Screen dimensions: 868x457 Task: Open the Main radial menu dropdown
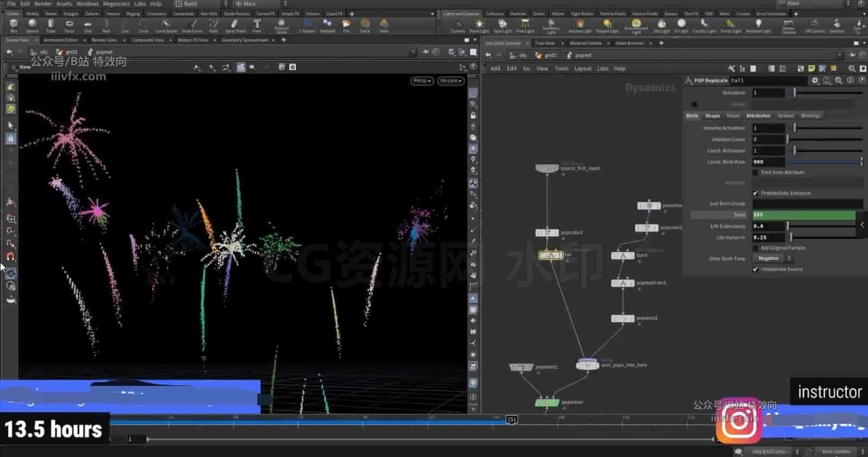(x=261, y=4)
